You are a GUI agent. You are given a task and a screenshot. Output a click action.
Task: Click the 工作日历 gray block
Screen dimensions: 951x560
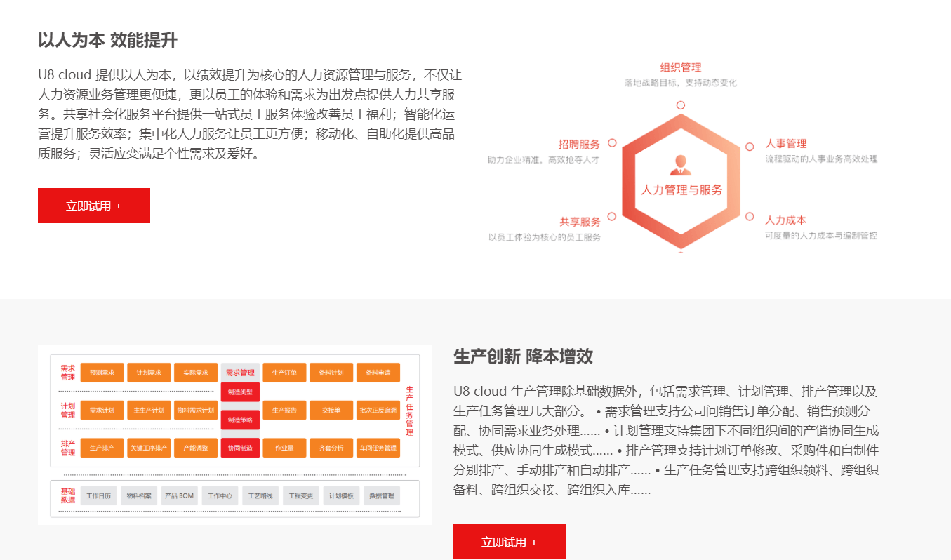[x=98, y=495]
